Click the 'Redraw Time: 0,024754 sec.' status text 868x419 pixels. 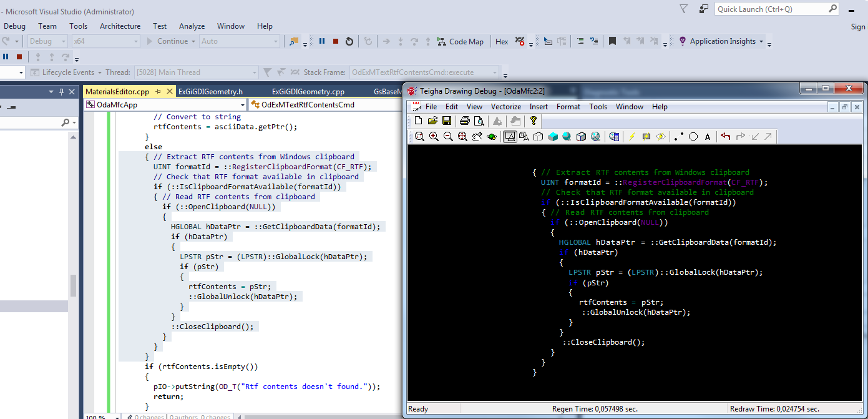coord(774,409)
